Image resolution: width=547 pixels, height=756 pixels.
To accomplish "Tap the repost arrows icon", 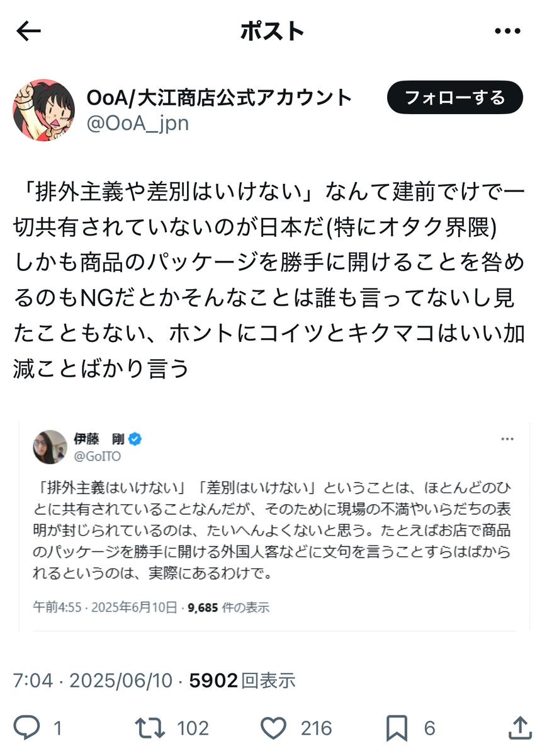I will click(x=150, y=728).
